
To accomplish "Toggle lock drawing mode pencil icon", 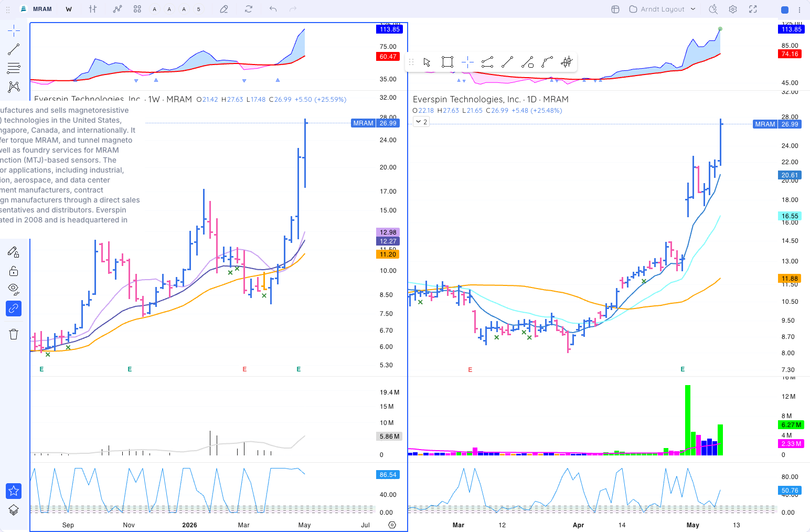I will pyautogui.click(x=14, y=252).
